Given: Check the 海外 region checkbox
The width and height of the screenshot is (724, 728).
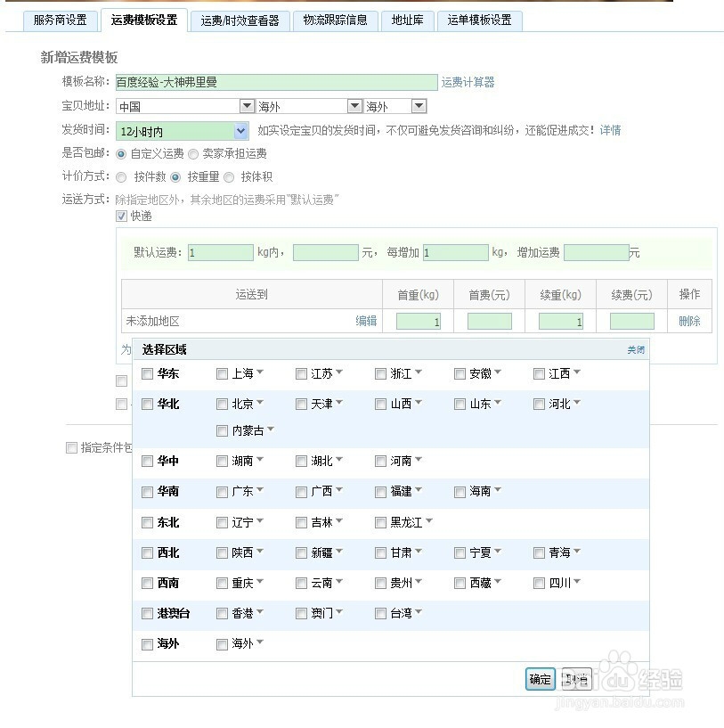Looking at the screenshot, I should (x=147, y=643).
